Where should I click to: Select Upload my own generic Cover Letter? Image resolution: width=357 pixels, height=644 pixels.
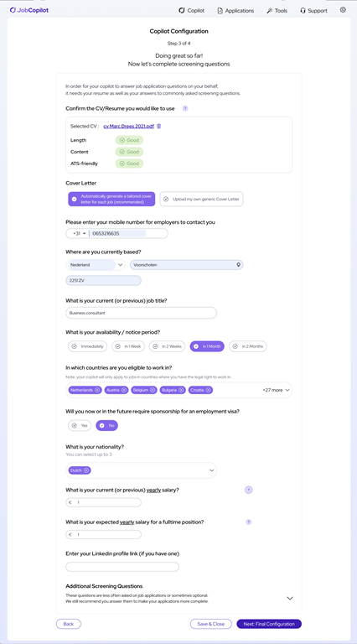tap(201, 200)
